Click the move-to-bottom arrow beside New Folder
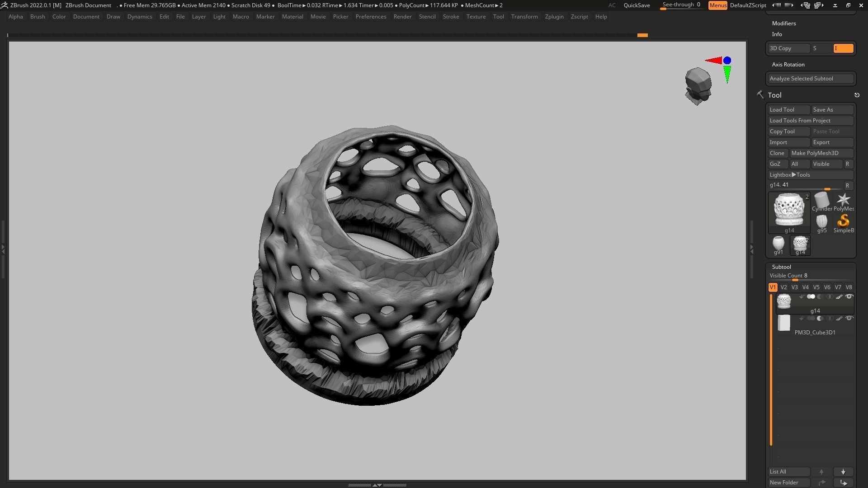This screenshot has width=868, height=488. [x=843, y=483]
